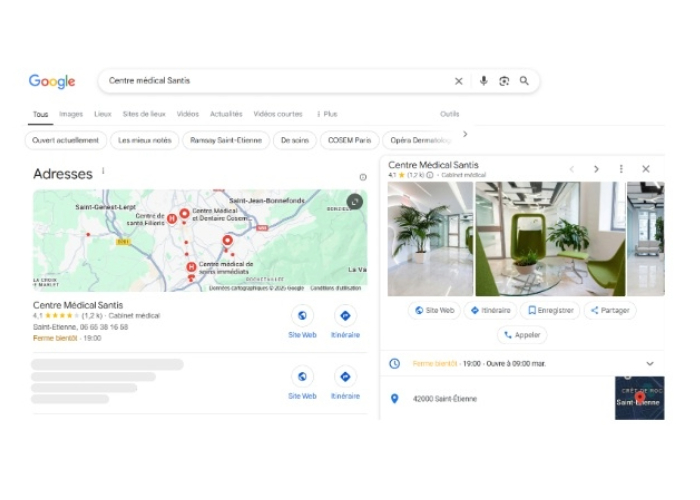Image resolution: width=700 pixels, height=500 pixels.
Task: Expand the Plus menu
Action: tap(327, 114)
